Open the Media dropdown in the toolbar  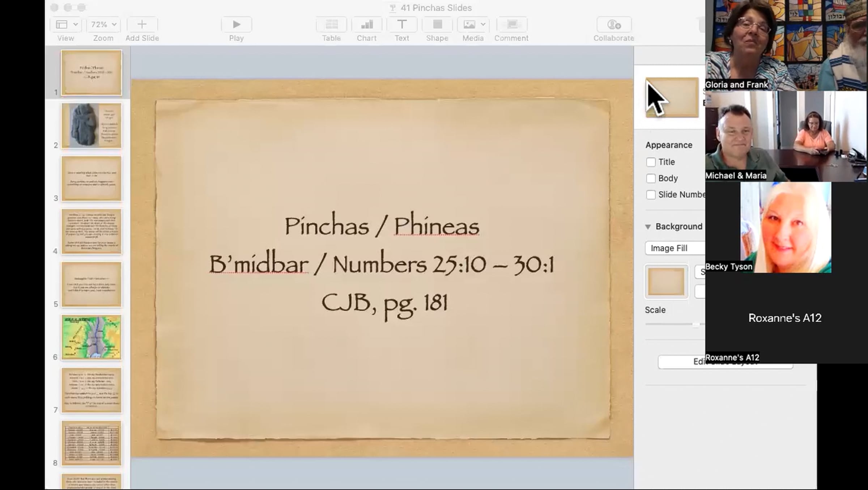[473, 25]
